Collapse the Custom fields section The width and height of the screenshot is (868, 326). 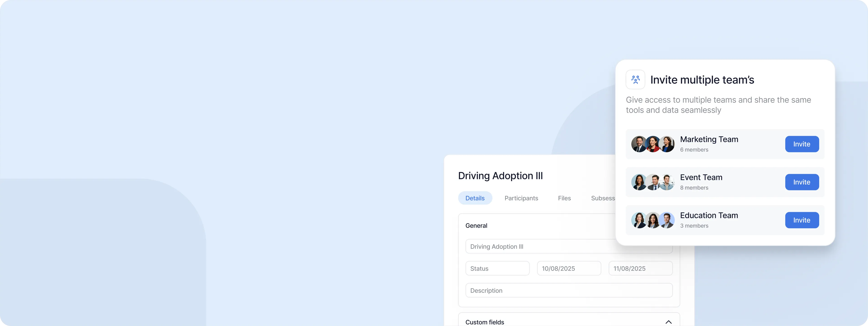(668, 322)
